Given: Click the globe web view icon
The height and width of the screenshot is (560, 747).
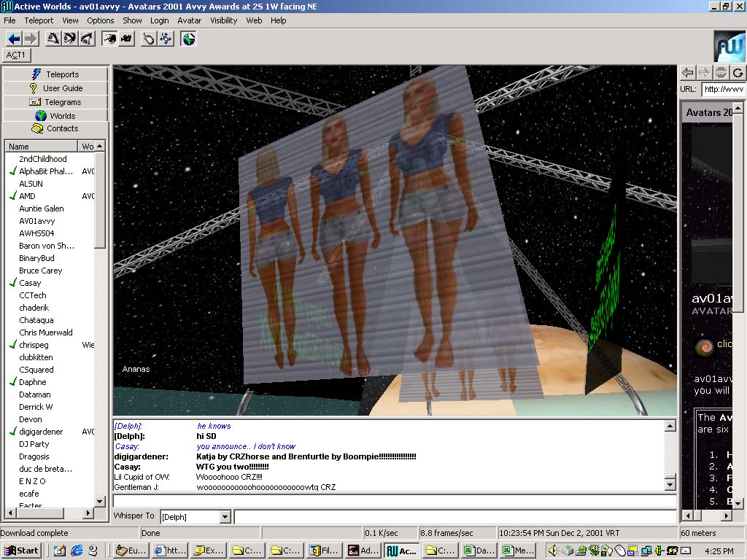Looking at the screenshot, I should coord(189,39).
